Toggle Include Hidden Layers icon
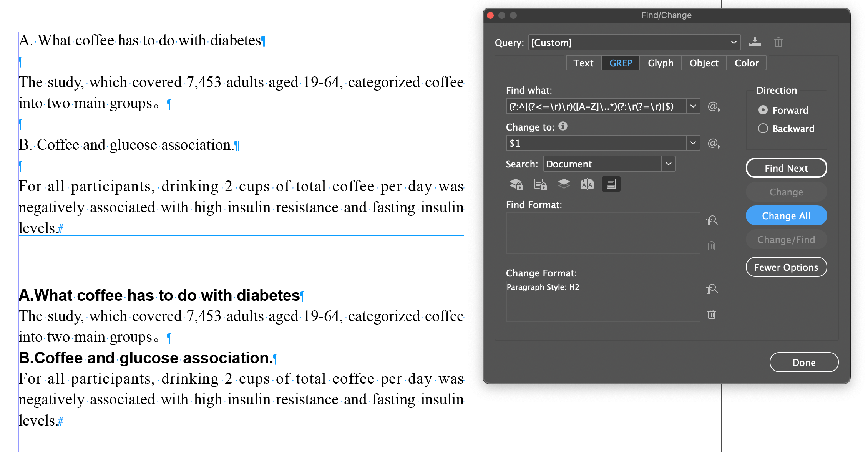The width and height of the screenshot is (868, 452). pyautogui.click(x=564, y=184)
